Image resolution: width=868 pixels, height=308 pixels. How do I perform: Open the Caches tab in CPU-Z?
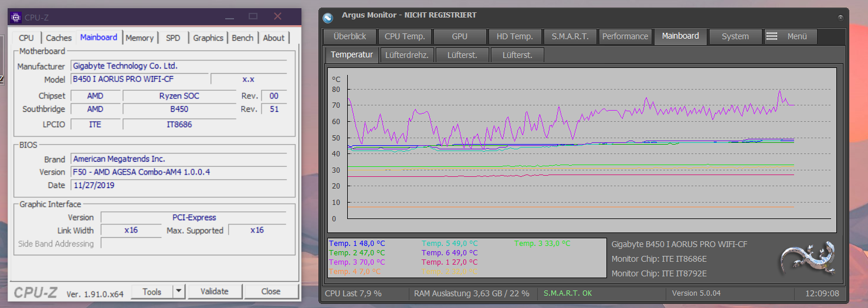click(59, 37)
